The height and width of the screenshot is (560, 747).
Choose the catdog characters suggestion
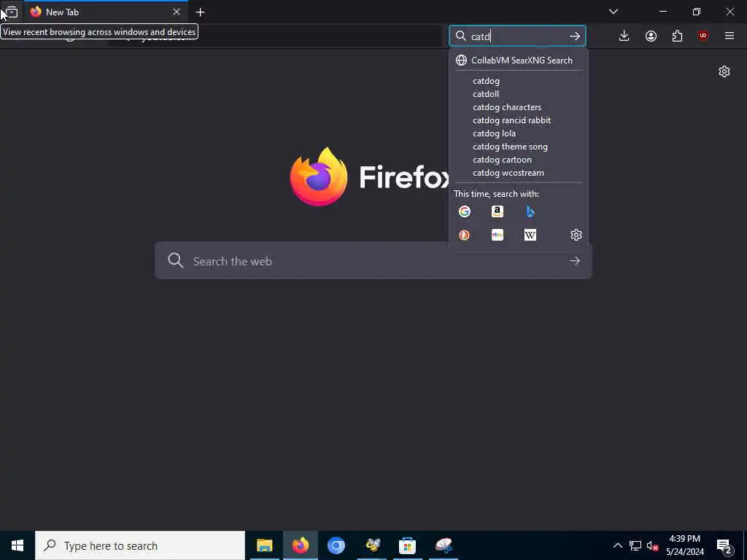point(519,107)
